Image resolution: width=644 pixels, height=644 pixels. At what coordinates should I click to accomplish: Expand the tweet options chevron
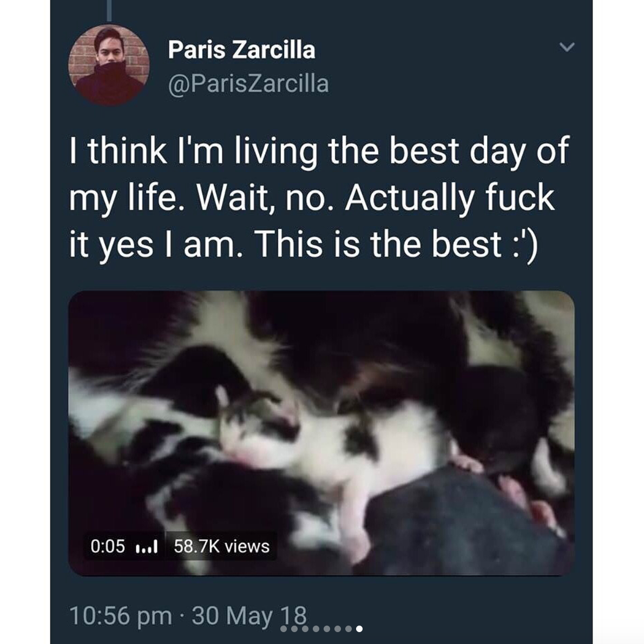tap(566, 48)
